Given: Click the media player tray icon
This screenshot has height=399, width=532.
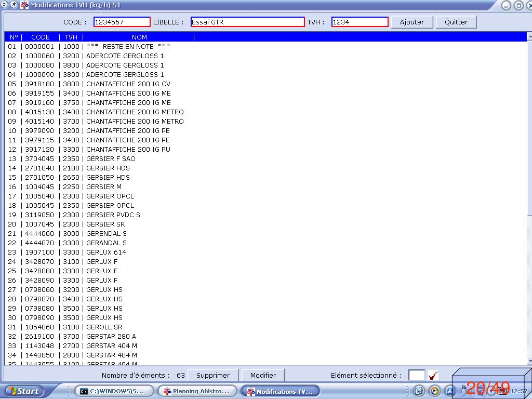Looking at the screenshot, I should [x=434, y=391].
